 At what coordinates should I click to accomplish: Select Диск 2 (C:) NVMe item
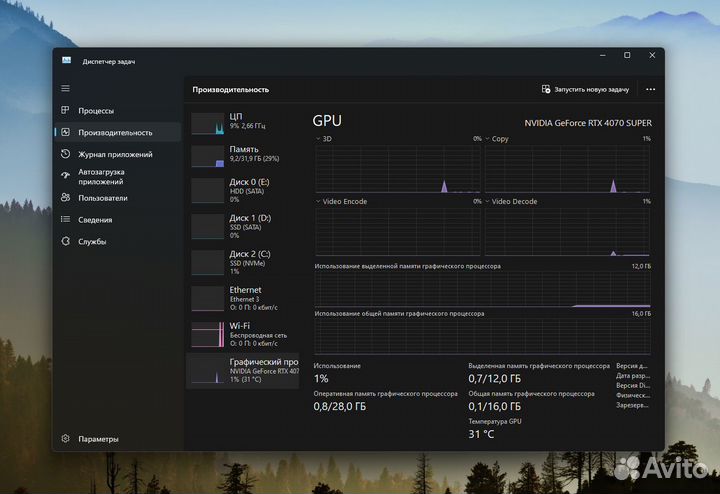[243, 262]
